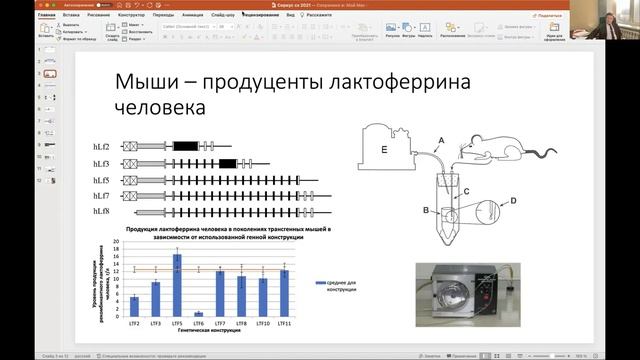Image resolution: width=640 pixels, height=360 pixels.
Task: Expand the Расположение dropdown arrow
Action: click(459, 28)
